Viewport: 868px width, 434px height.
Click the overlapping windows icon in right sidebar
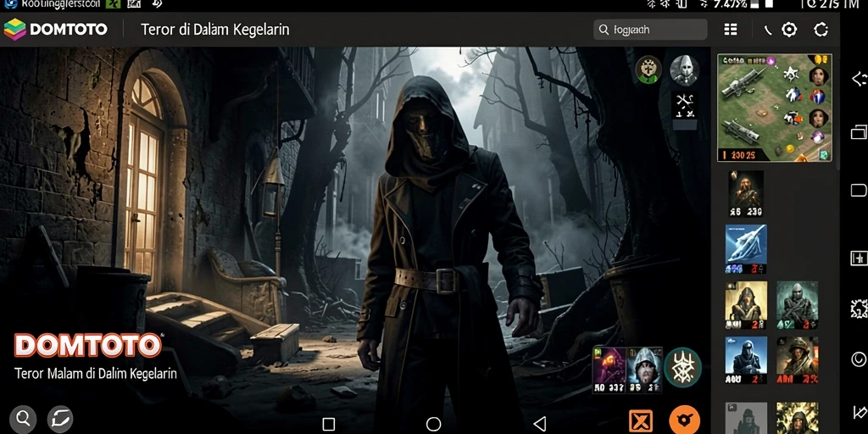(859, 131)
